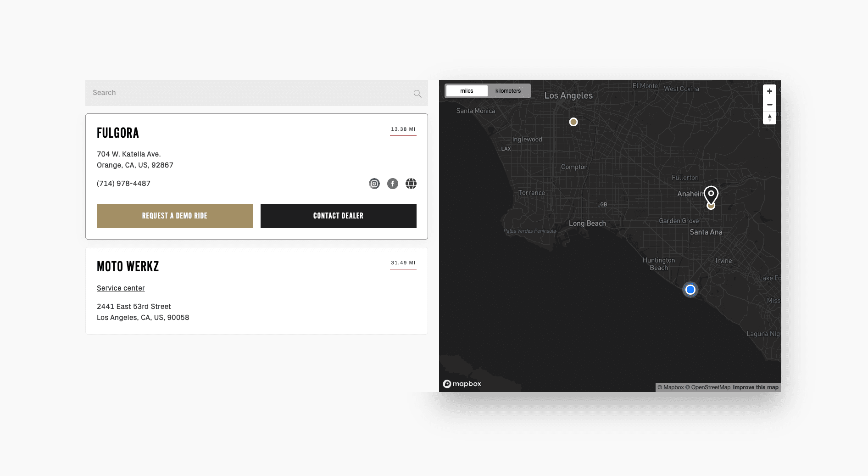Focus the Search input field
Image resolution: width=868 pixels, height=476 pixels.
pos(256,93)
